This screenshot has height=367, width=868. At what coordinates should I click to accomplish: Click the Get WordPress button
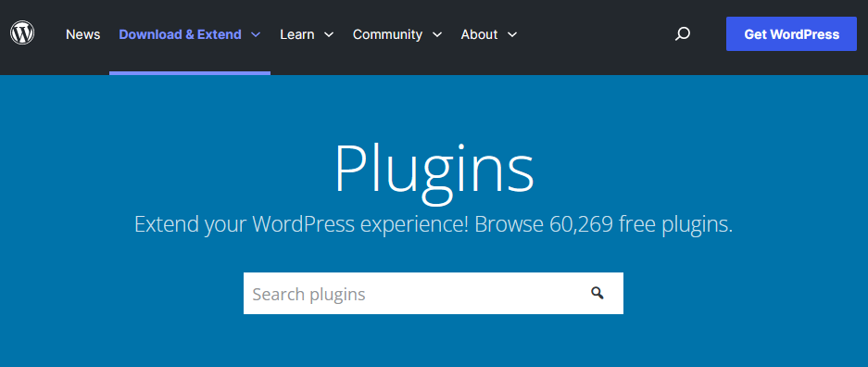coord(792,34)
